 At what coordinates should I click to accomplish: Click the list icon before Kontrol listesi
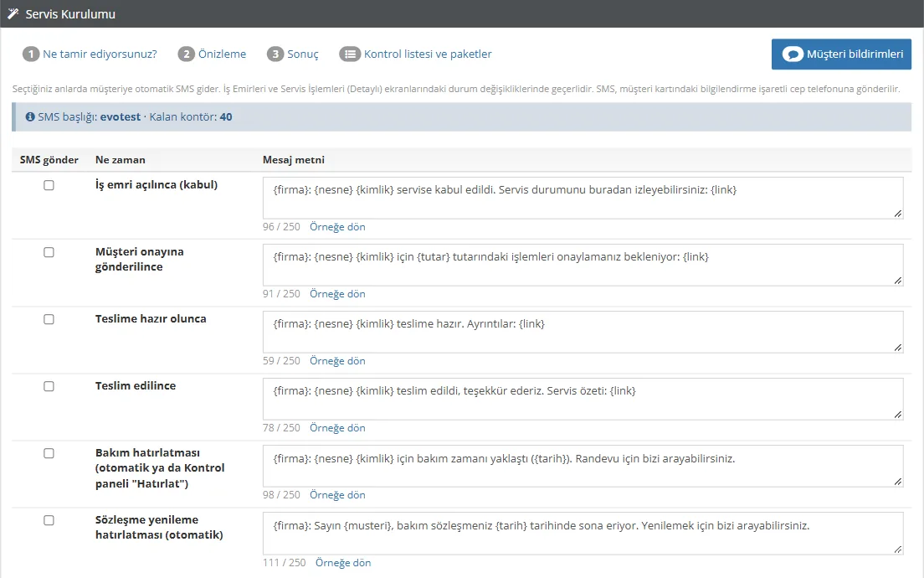(x=350, y=54)
